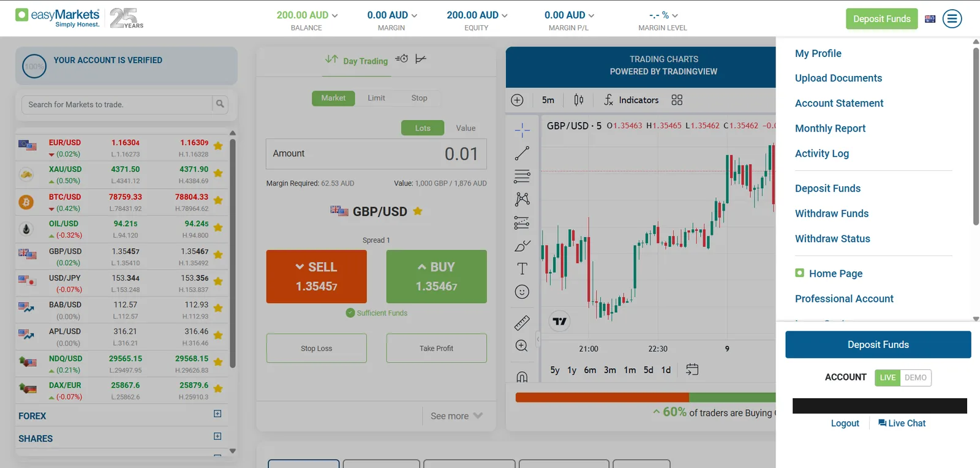Expand the FOREX category
This screenshot has height=468, width=980.
point(217,413)
